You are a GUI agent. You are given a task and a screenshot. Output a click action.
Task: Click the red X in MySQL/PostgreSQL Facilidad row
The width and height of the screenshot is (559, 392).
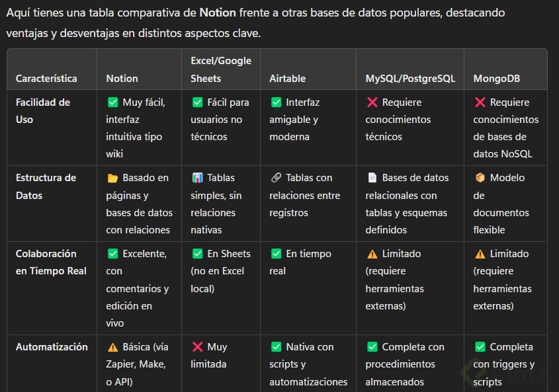(x=372, y=102)
